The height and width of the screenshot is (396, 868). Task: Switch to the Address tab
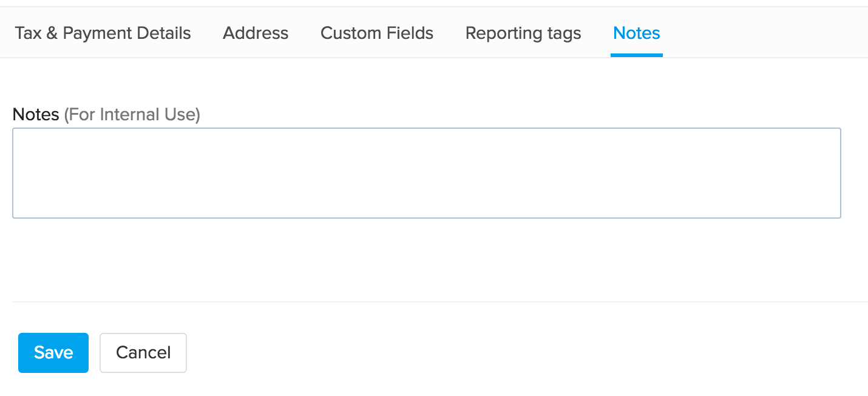[x=256, y=33]
